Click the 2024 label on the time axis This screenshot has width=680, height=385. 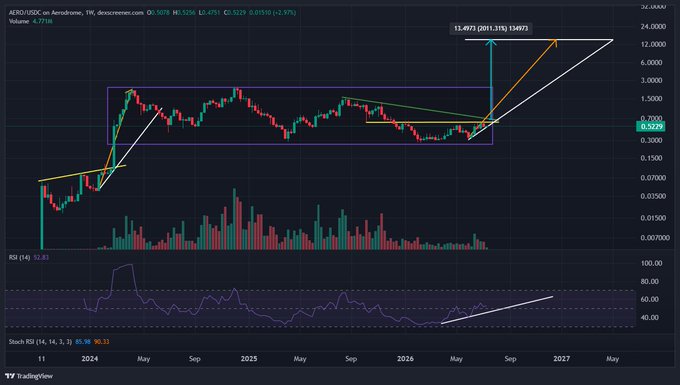click(x=90, y=359)
